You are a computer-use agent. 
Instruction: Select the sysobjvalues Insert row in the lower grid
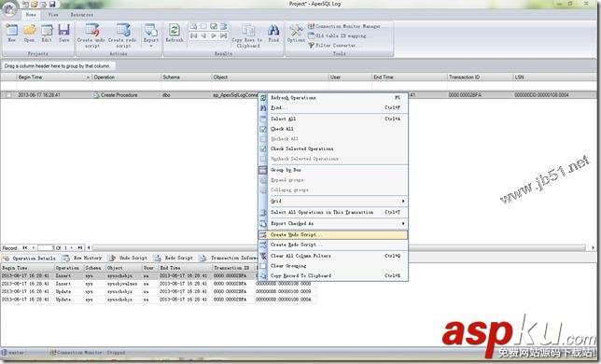point(159,284)
